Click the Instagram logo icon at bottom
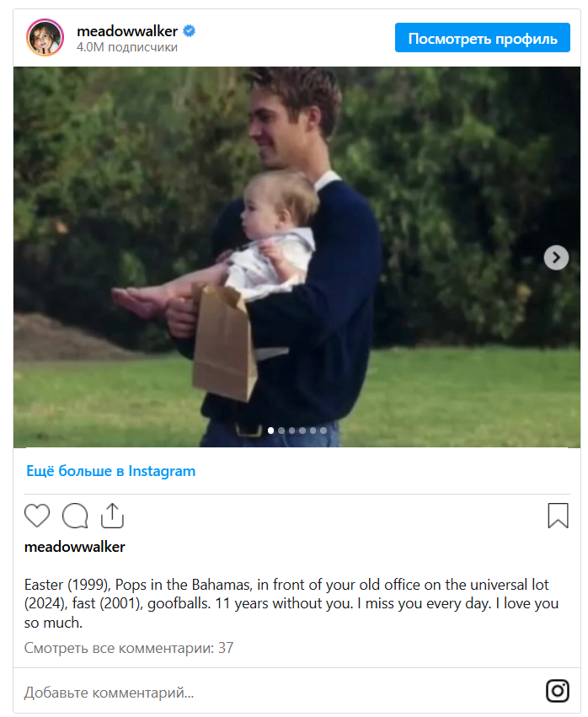588x717 pixels. click(558, 691)
